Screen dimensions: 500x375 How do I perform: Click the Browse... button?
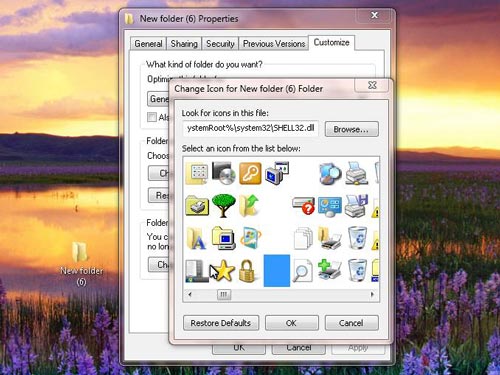[x=352, y=129]
